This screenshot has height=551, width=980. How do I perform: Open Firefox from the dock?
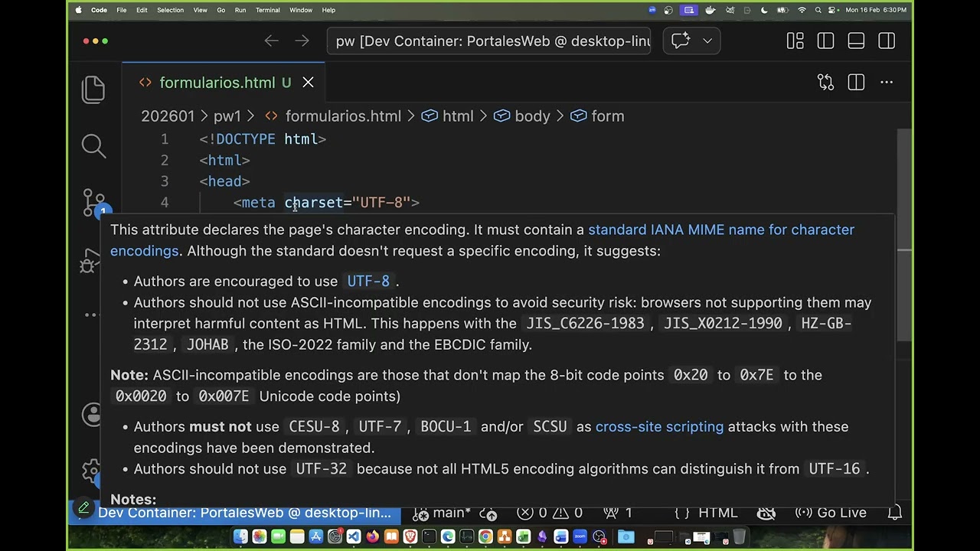coord(372,537)
